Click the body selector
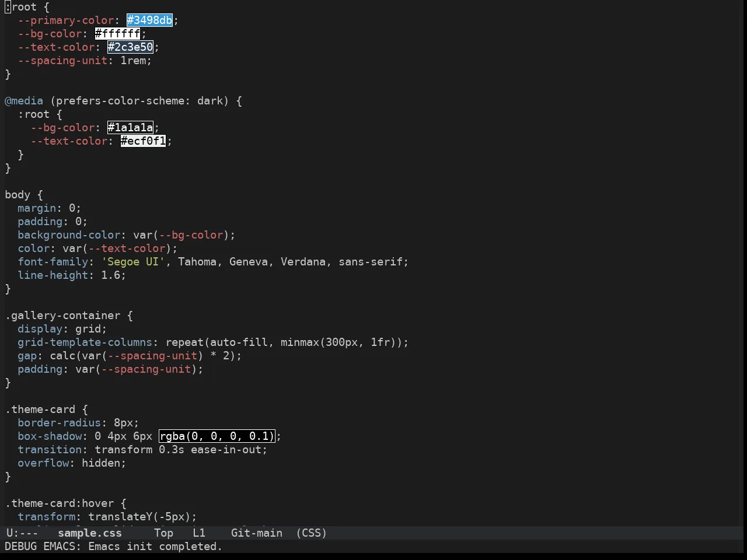 [18, 195]
